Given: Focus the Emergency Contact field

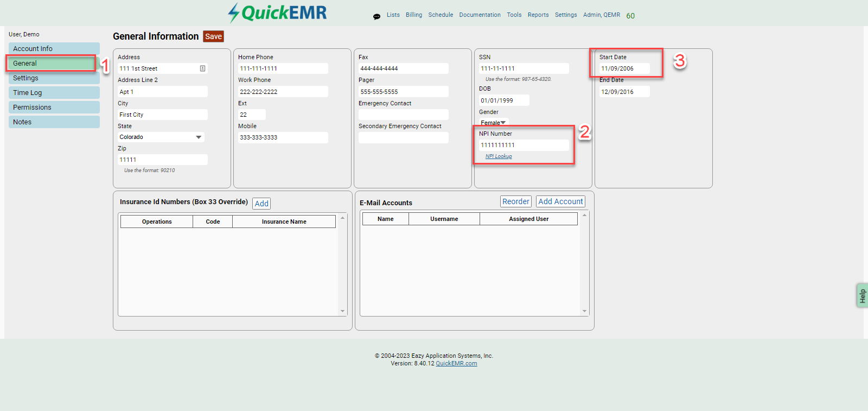Looking at the screenshot, I should (404, 115).
